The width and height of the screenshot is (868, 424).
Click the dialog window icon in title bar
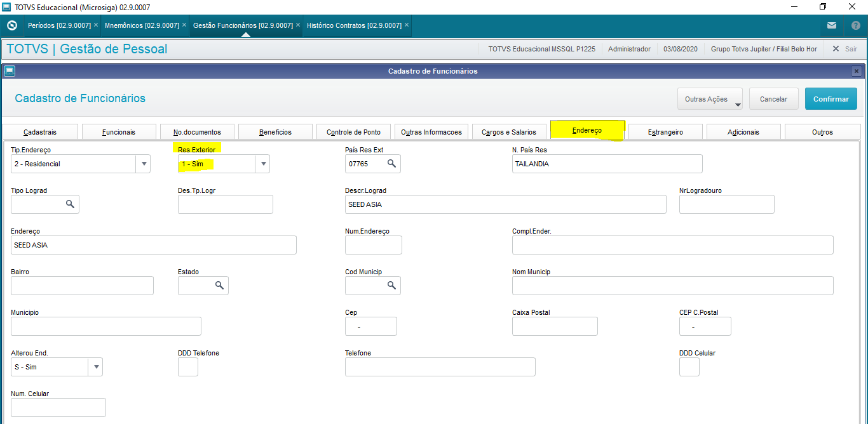coord(8,71)
